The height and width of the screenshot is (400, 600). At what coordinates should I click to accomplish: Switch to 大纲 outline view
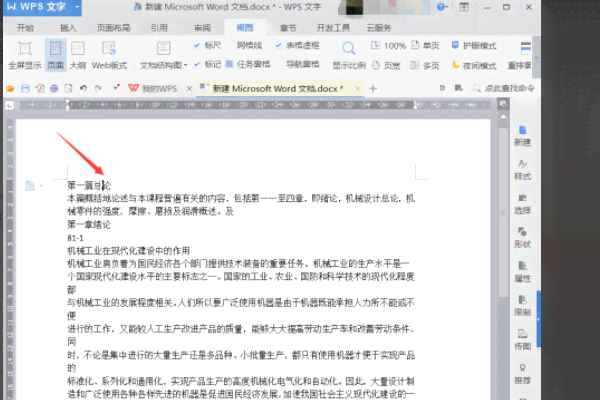(78, 56)
